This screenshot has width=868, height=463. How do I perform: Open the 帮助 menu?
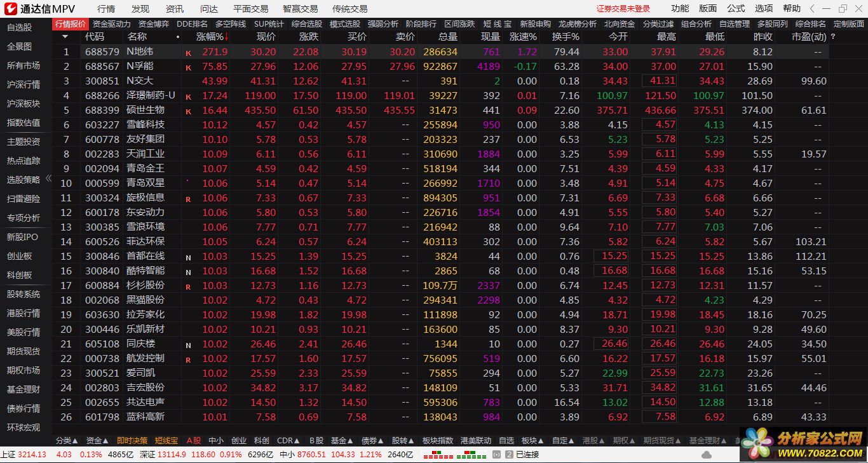(x=792, y=8)
